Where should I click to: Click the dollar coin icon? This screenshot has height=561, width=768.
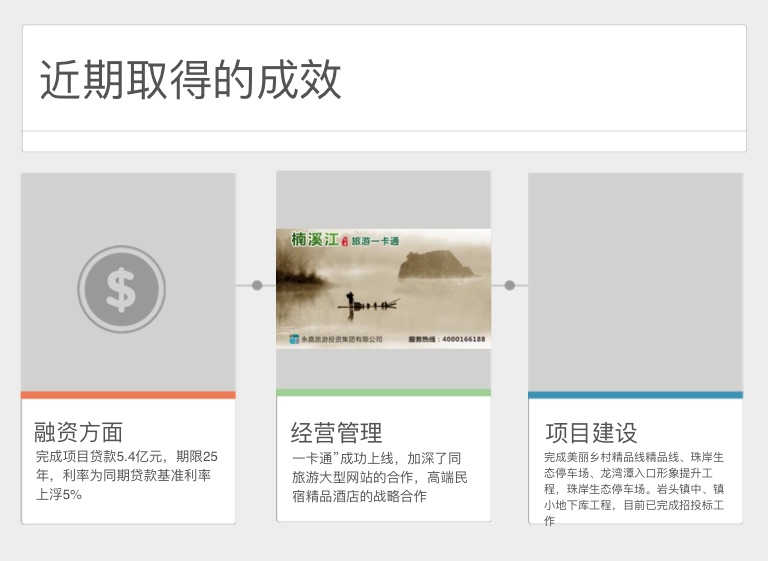coord(121,289)
